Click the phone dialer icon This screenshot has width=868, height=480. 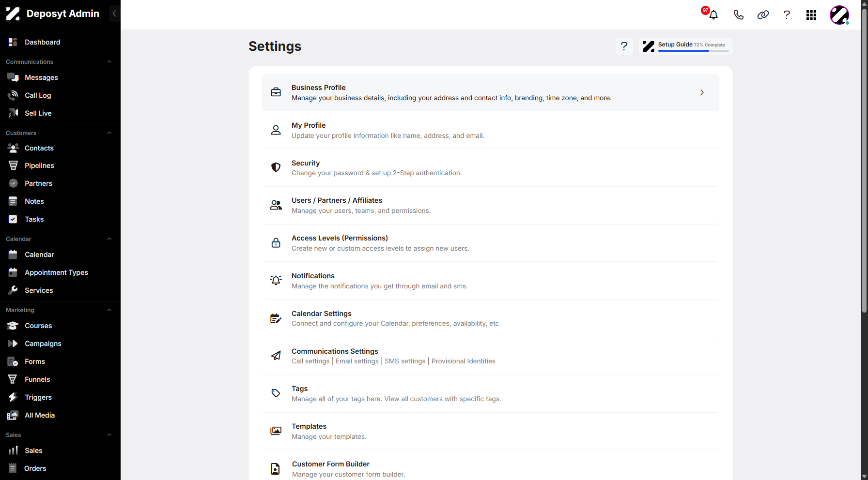(x=738, y=15)
